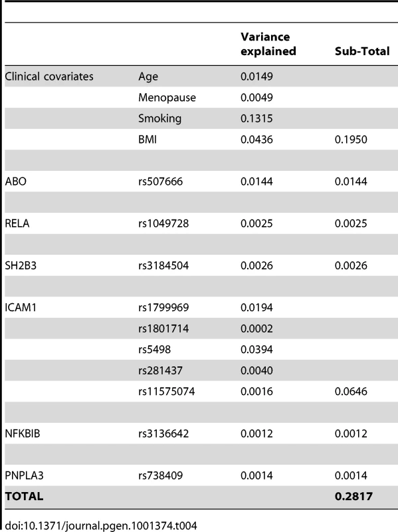The image size is (398, 532).
Task: Select the NFKBIB gene label
Action: [x=23, y=434]
